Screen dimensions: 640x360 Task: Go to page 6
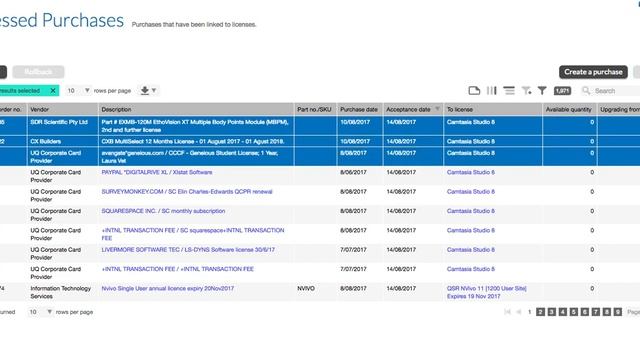(x=584, y=312)
